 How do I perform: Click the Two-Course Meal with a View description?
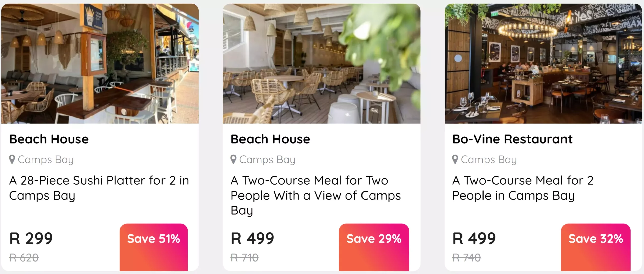coord(316,195)
